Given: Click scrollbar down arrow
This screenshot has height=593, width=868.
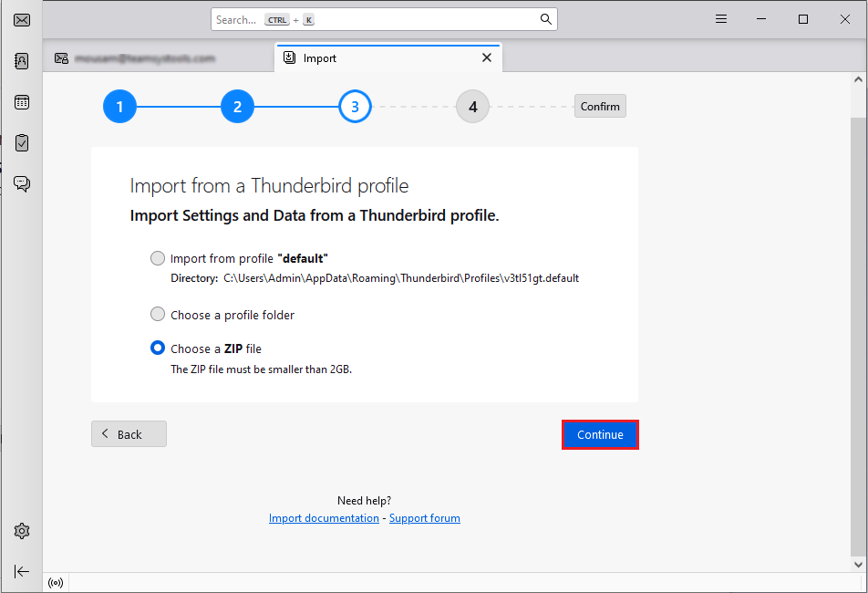Looking at the screenshot, I should pyautogui.click(x=858, y=565).
